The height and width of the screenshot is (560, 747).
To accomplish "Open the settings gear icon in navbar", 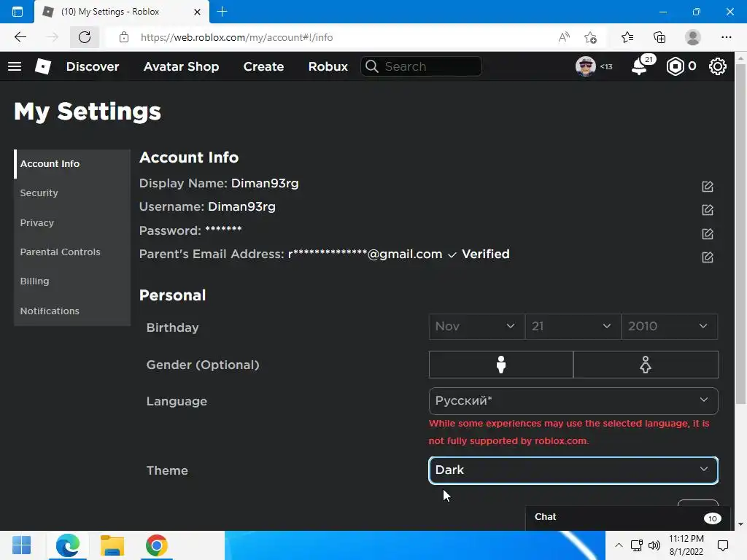I will click(718, 66).
